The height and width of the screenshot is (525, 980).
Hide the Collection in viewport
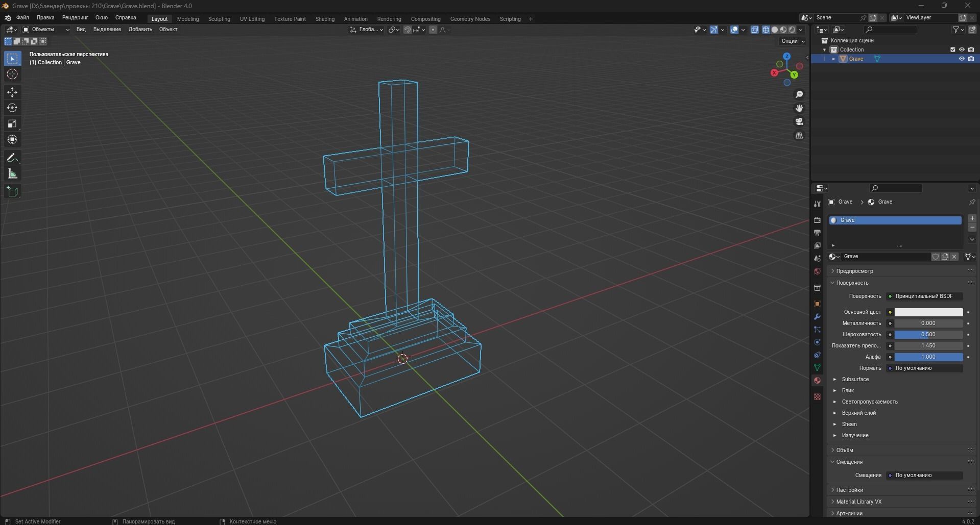[962, 49]
